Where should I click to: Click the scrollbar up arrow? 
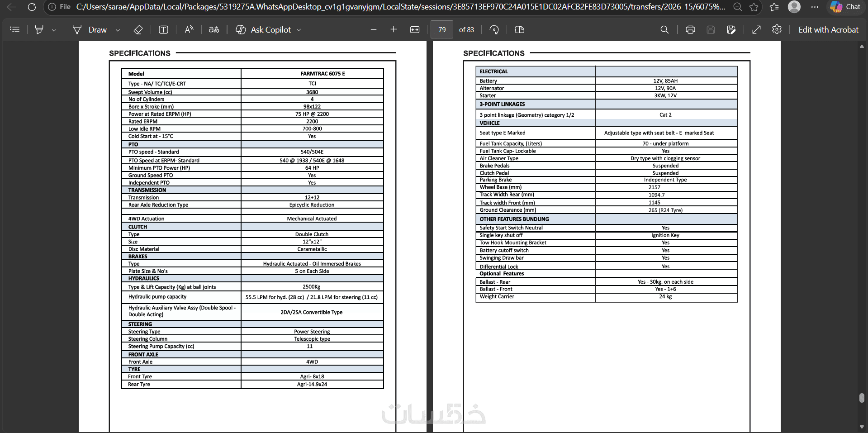862,46
